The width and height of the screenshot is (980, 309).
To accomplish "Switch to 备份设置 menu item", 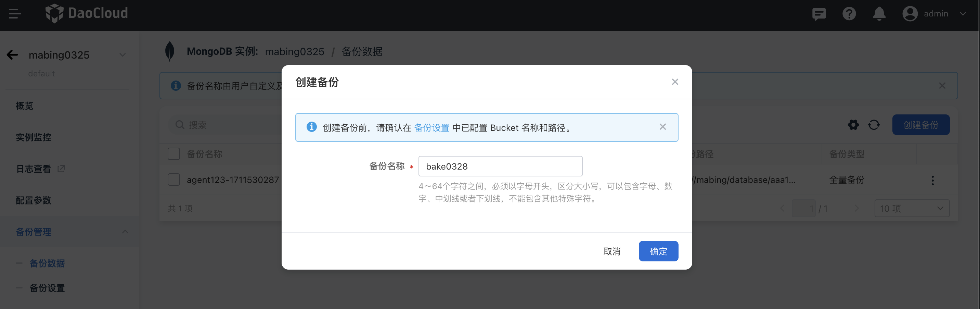I will pyautogui.click(x=47, y=288).
